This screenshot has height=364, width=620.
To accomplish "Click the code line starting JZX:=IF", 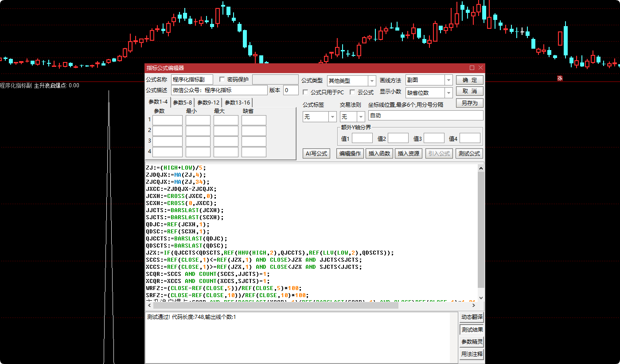I will pos(269,253).
